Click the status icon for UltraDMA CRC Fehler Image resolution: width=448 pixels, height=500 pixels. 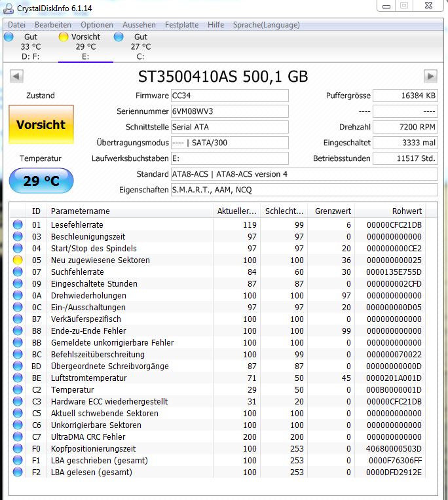[x=18, y=437]
